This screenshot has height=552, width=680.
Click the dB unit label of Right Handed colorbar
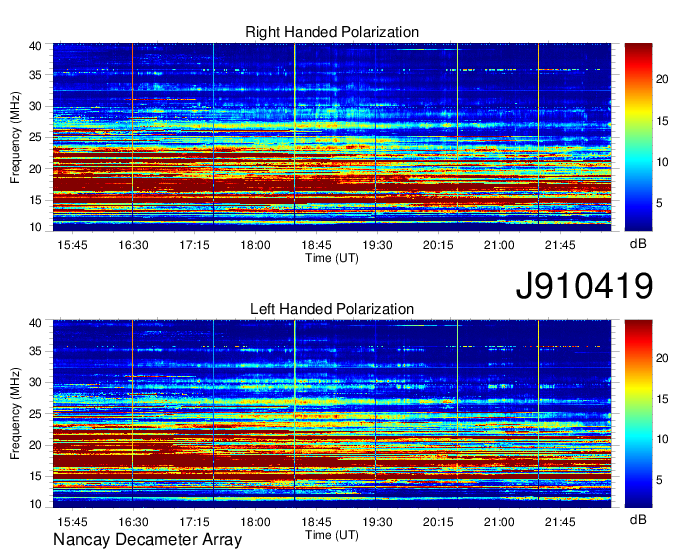coord(638,244)
